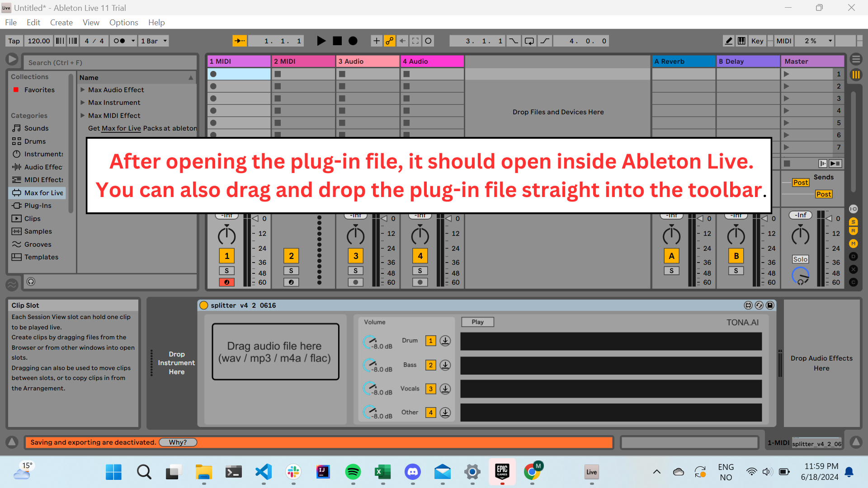Expand Max MIDI Effect folder

pyautogui.click(x=83, y=115)
